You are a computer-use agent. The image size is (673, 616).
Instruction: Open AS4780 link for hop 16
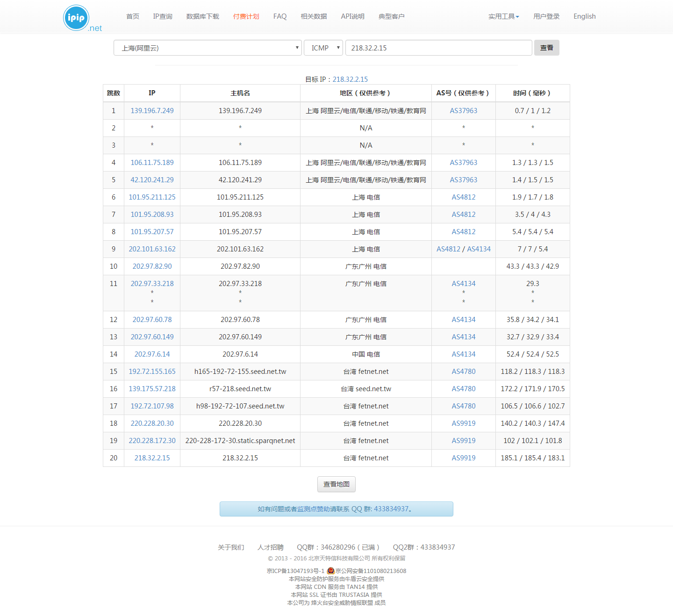(463, 389)
